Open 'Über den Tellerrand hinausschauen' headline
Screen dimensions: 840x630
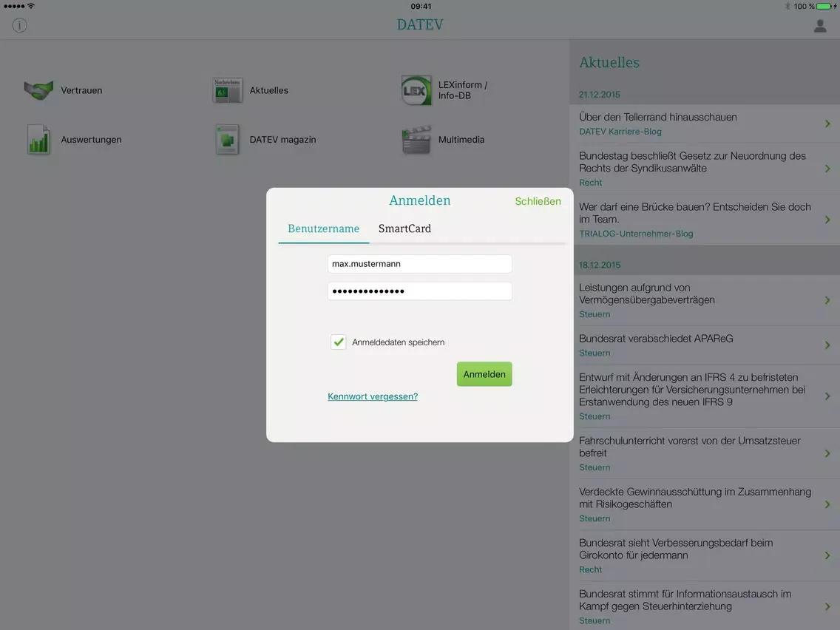[x=658, y=117]
